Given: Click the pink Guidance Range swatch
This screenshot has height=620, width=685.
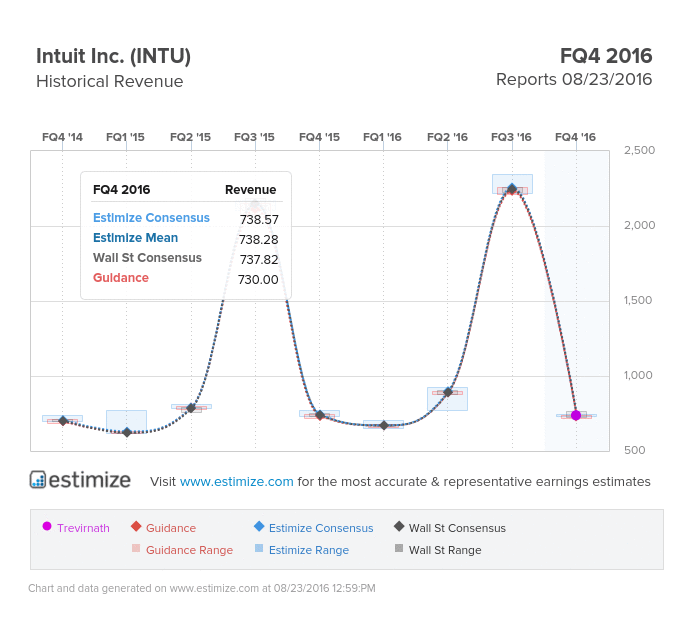Looking at the screenshot, I should click(x=136, y=548).
